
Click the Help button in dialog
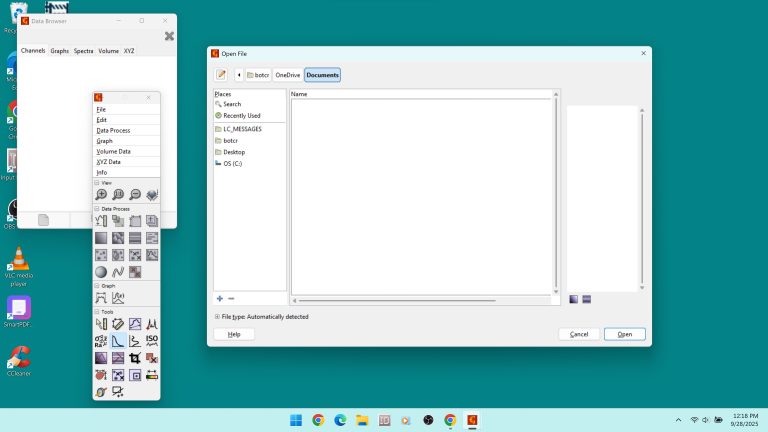(x=234, y=334)
